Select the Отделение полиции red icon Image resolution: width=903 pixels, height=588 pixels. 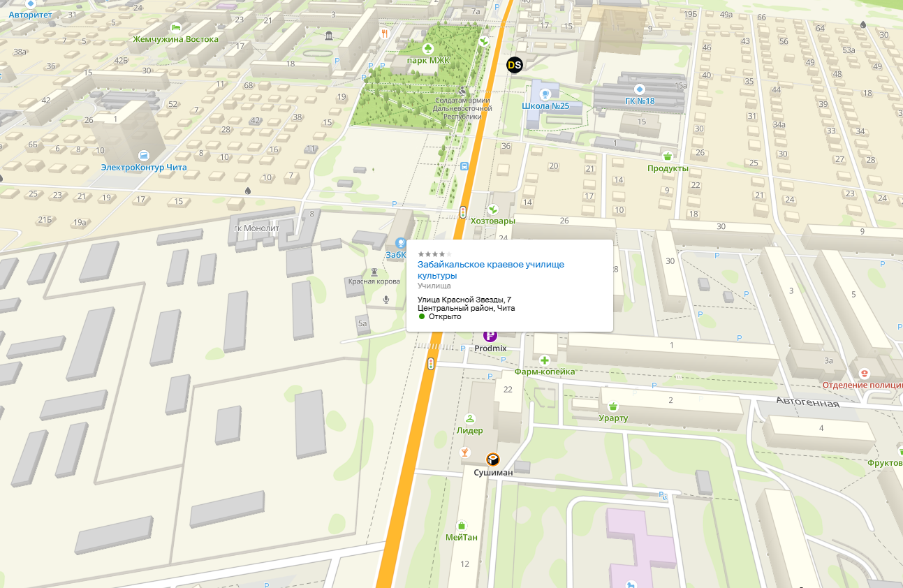click(865, 374)
